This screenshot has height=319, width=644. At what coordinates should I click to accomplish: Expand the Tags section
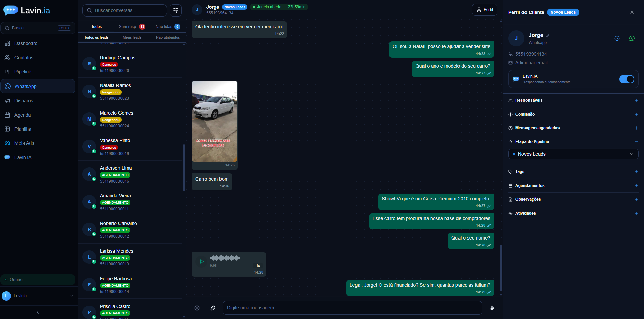point(636,172)
